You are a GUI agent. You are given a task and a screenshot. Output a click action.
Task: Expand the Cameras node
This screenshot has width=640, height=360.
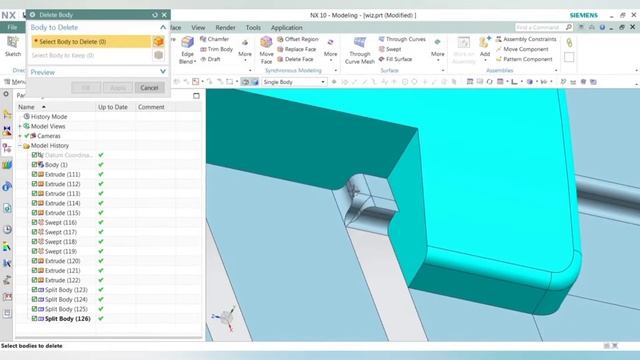[x=20, y=136]
